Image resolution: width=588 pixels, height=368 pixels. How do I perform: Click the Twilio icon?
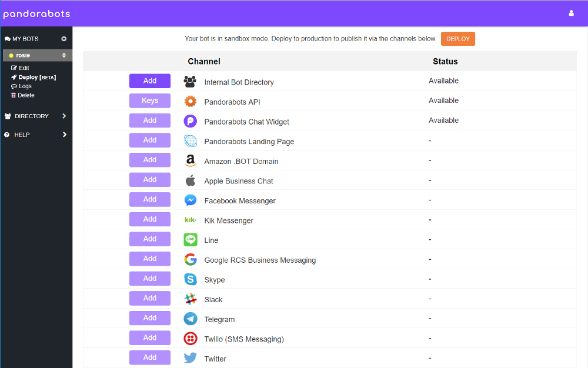pos(191,339)
